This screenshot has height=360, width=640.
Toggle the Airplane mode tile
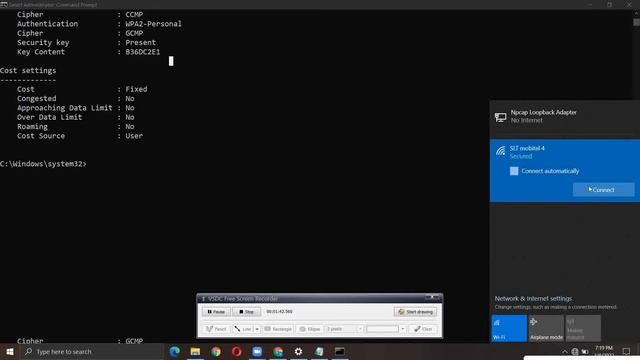pos(546,328)
